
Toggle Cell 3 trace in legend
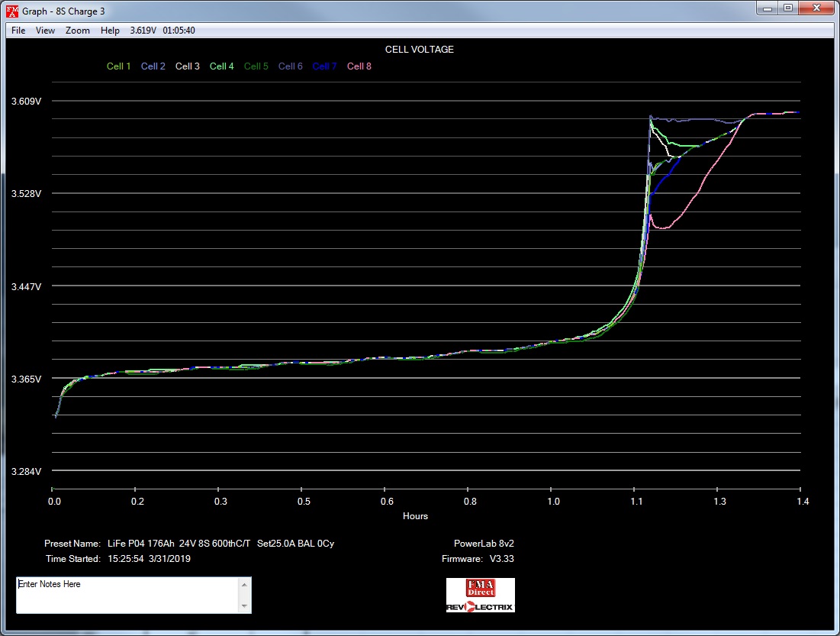(x=188, y=66)
